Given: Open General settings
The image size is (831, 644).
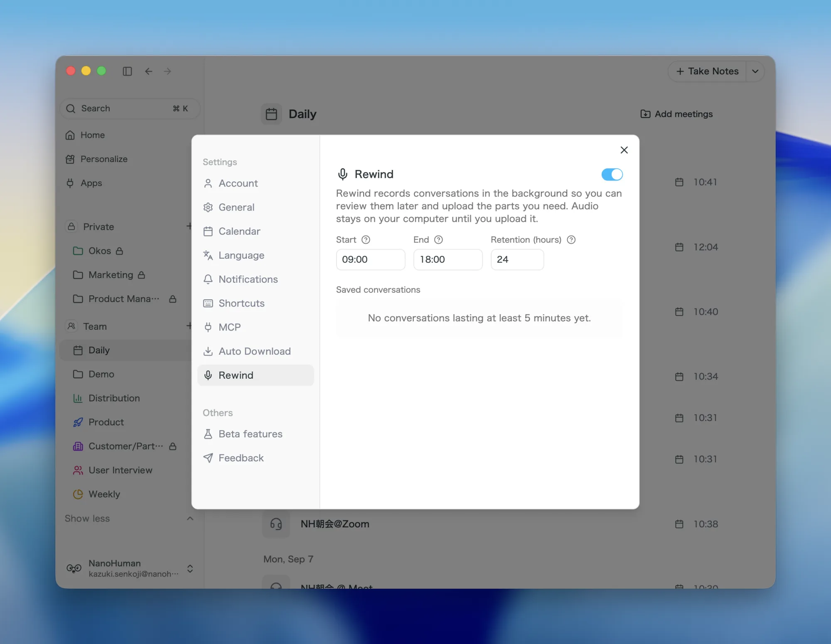Looking at the screenshot, I should click(x=255, y=207).
